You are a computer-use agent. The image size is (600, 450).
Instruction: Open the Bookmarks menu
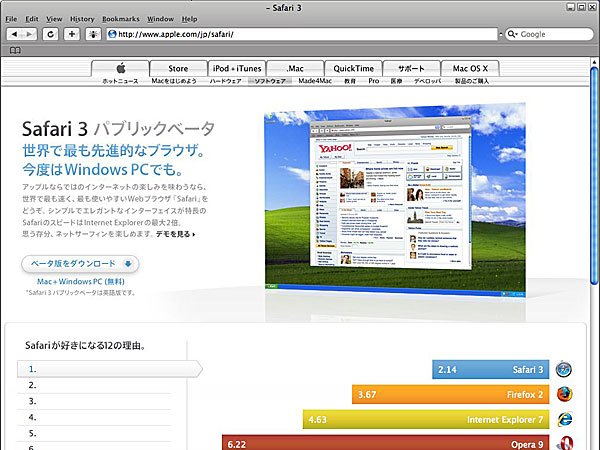coord(121,19)
